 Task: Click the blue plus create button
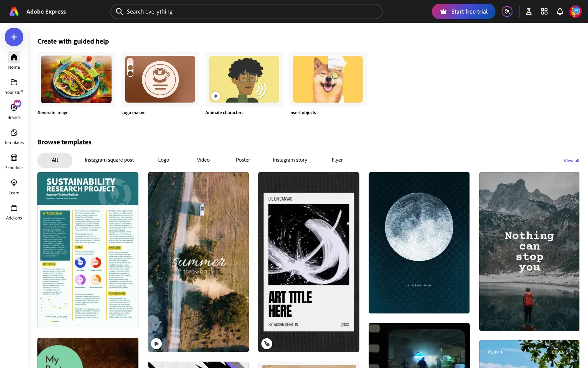pyautogui.click(x=14, y=37)
